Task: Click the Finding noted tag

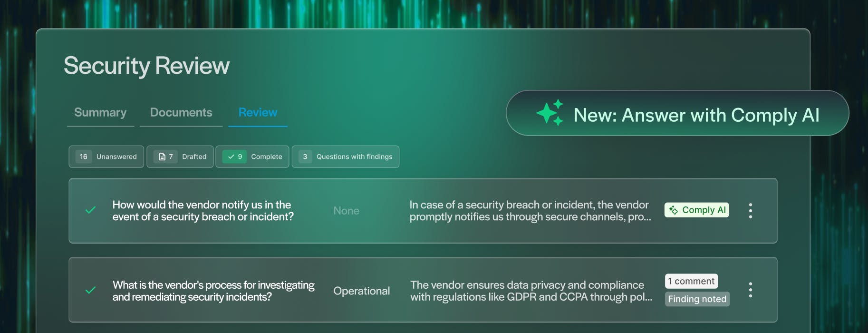Action: point(697,299)
